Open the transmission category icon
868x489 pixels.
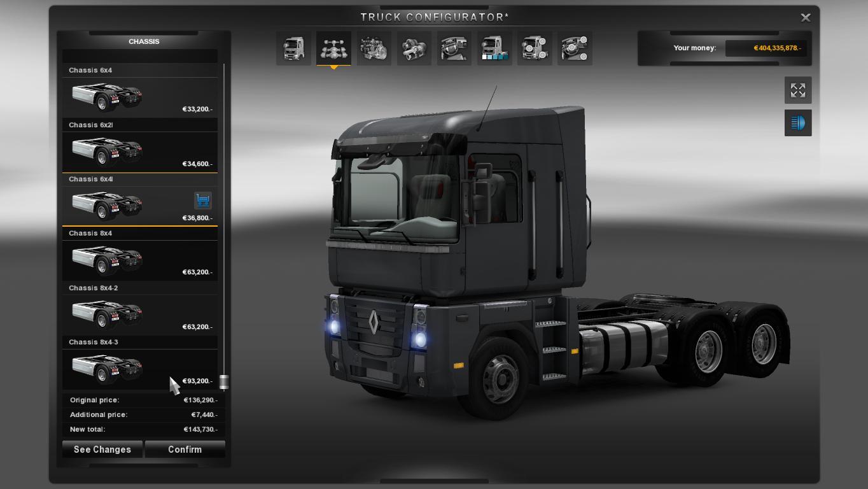[414, 48]
